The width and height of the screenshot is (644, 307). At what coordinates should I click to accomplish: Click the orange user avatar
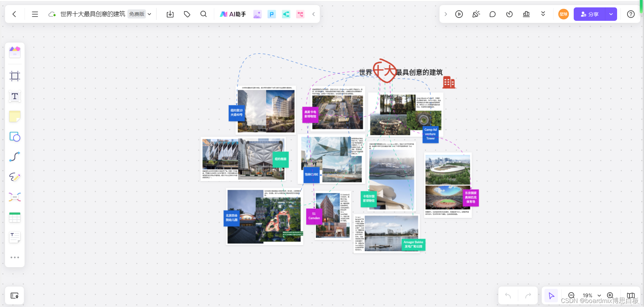[563, 14]
